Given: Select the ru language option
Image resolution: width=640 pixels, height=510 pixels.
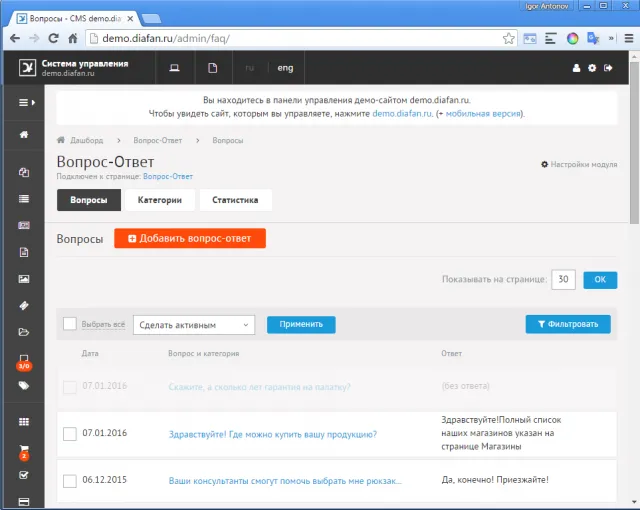Looking at the screenshot, I should click(x=250, y=68).
